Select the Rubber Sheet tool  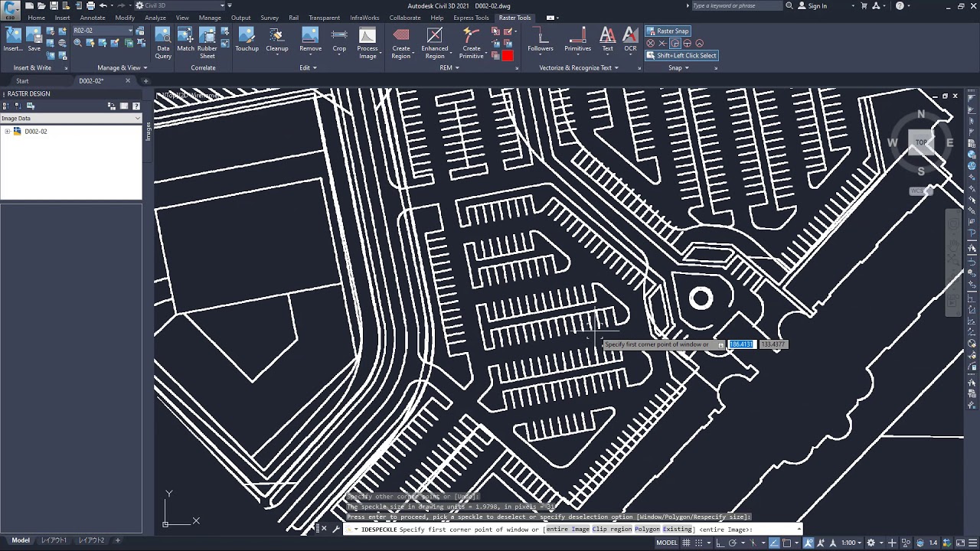(x=207, y=43)
